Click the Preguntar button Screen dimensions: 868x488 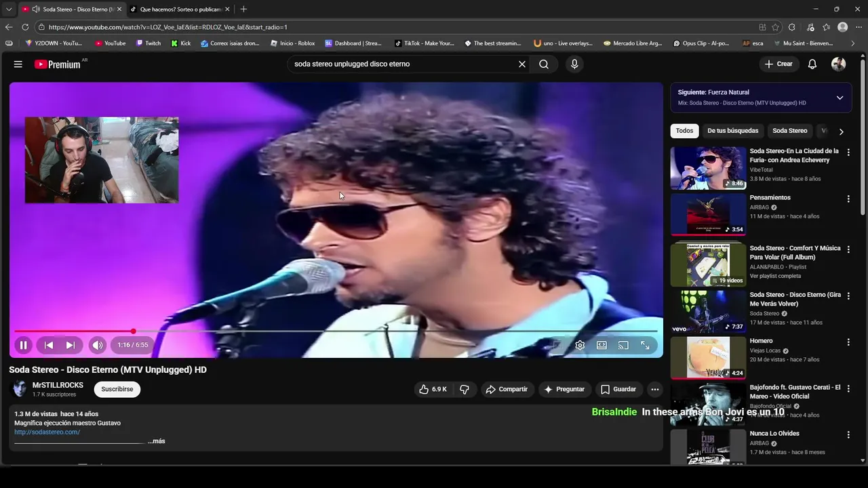coord(564,389)
